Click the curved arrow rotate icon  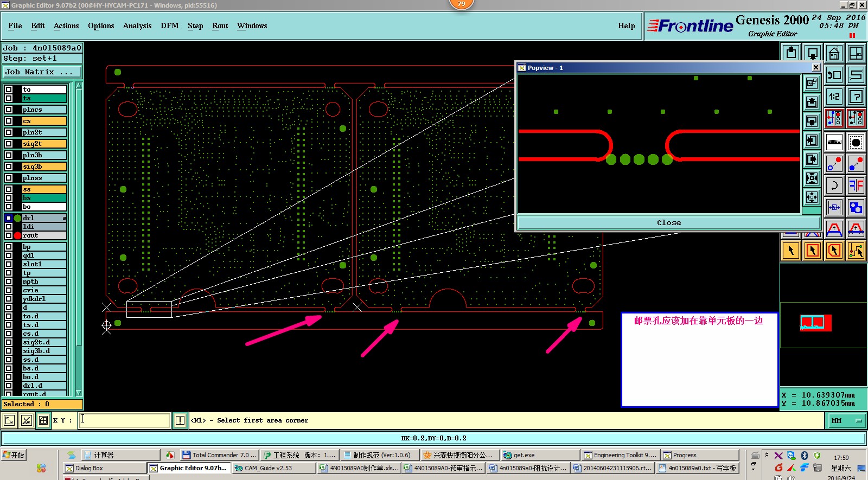point(834,185)
